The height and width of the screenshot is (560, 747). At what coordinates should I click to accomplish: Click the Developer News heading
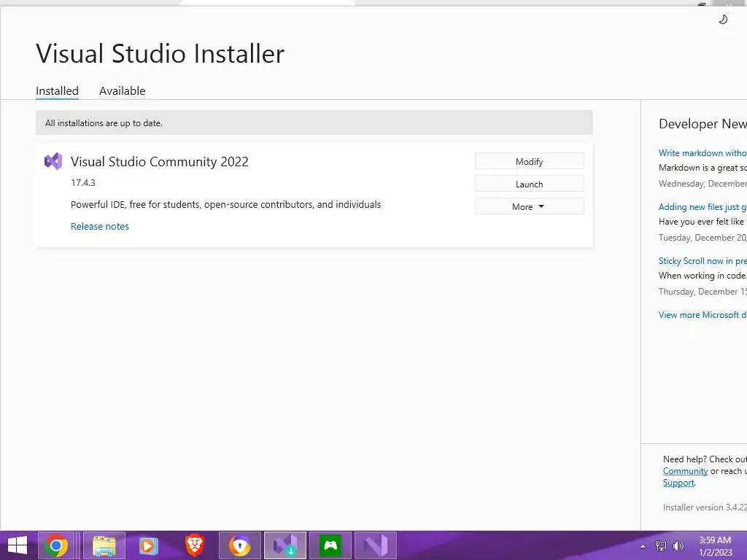point(703,124)
